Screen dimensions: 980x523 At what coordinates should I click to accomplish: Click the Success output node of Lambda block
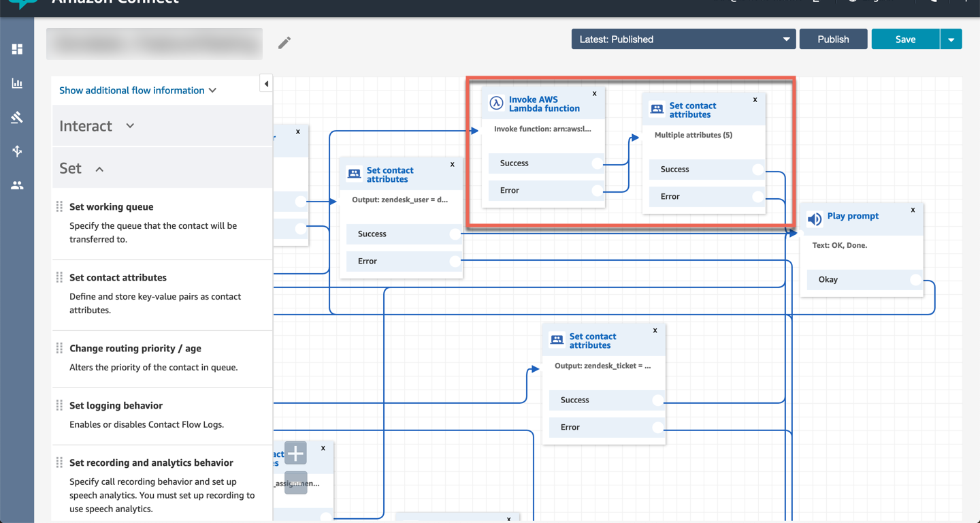pyautogui.click(x=597, y=163)
